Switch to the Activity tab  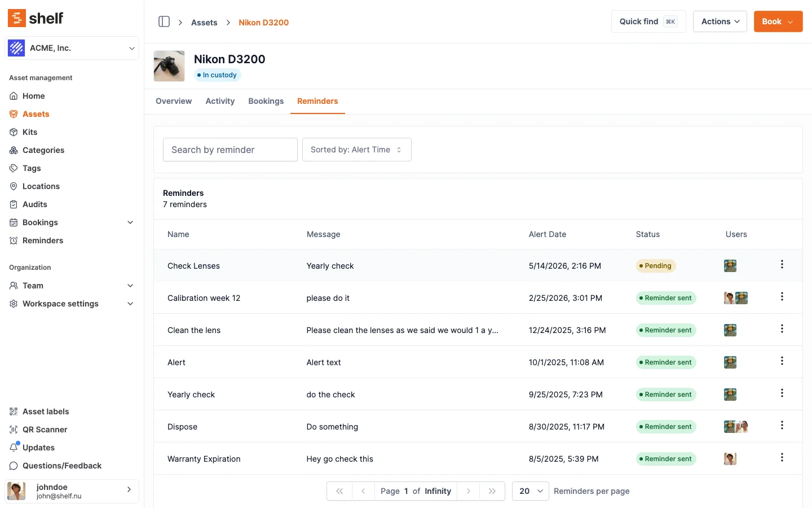[x=220, y=101]
